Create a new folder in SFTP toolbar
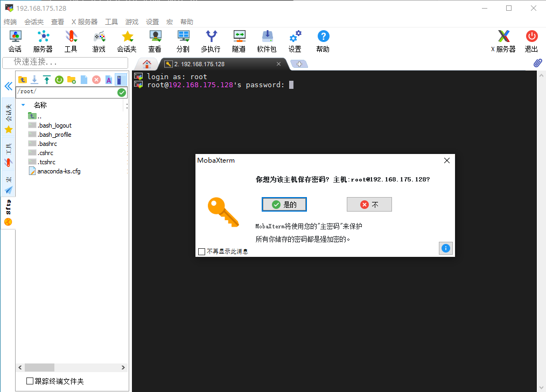This screenshot has width=546, height=392. (x=72, y=80)
